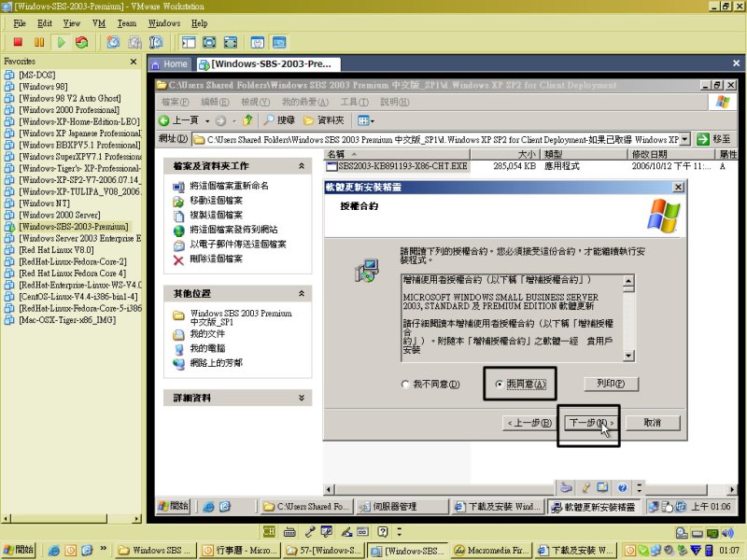
Task: Click Explorer Search 搜尋 button
Action: coord(279,120)
